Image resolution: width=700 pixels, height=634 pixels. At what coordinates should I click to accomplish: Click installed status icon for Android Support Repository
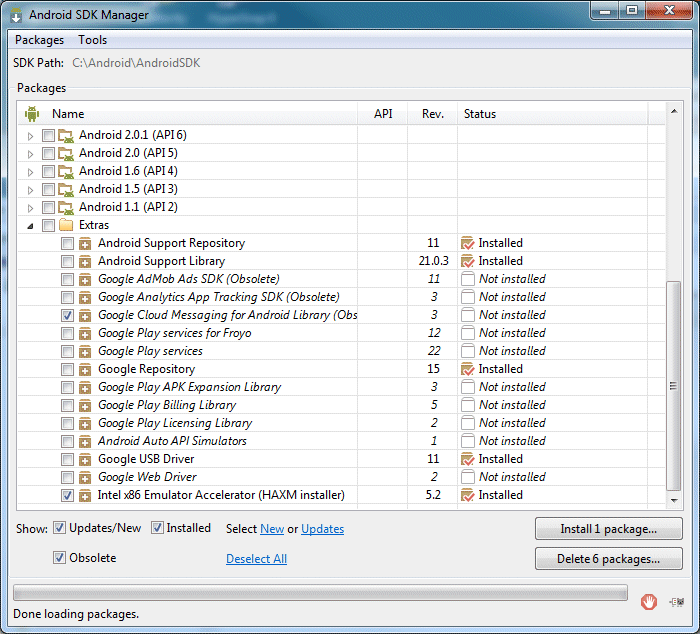[467, 243]
